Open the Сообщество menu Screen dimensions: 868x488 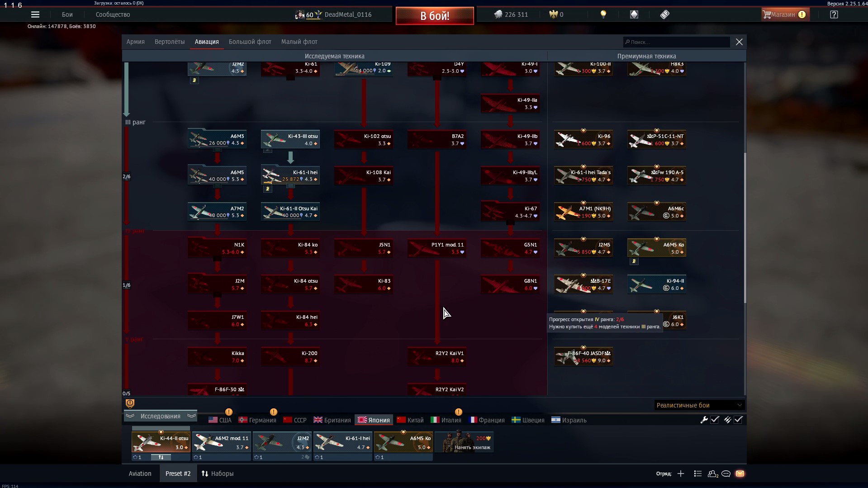113,14
